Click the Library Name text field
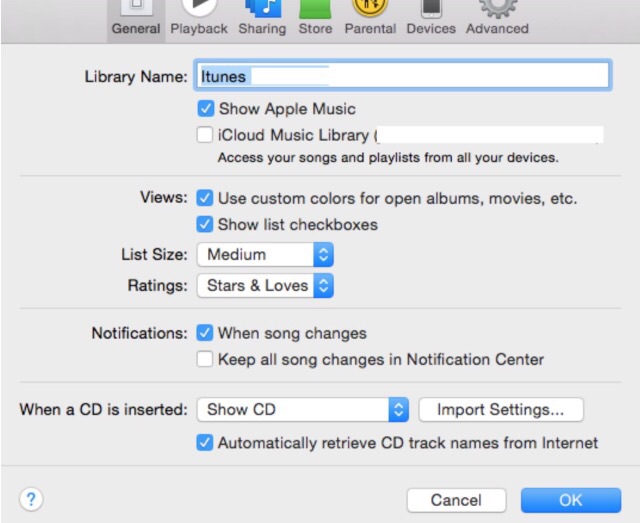 pos(402,76)
